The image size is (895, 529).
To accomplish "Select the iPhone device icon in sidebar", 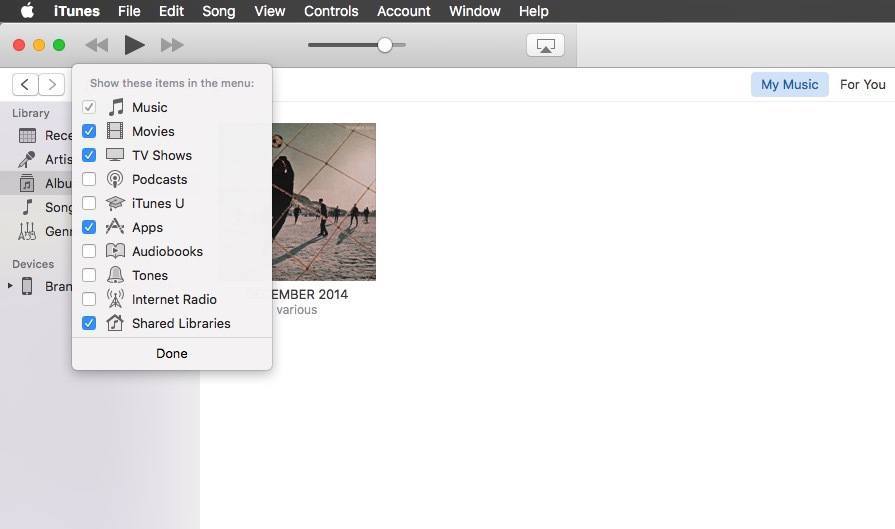I will [27, 286].
